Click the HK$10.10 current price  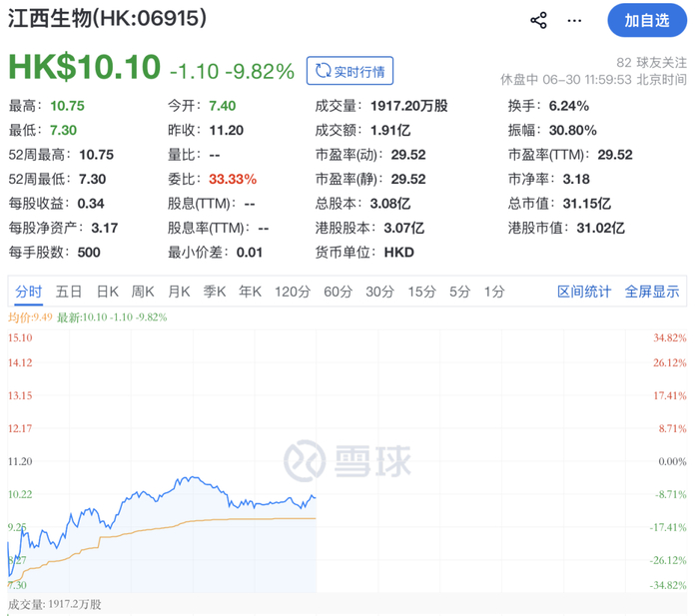[84, 67]
